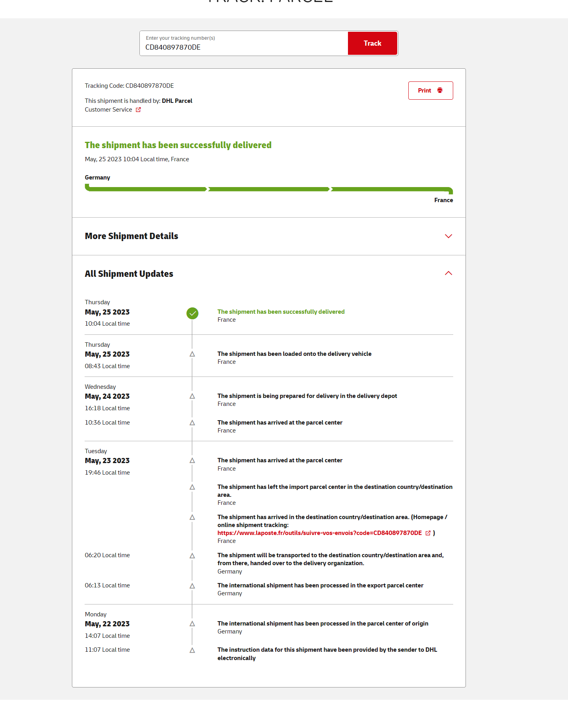
Task: Expand More Shipment Details chevron
Action: 448,236
